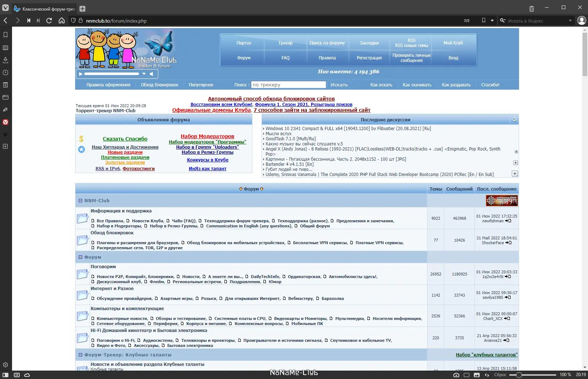The width and height of the screenshot is (588, 379).
Task: Bookmark this page from address bar
Action: pos(484,20)
